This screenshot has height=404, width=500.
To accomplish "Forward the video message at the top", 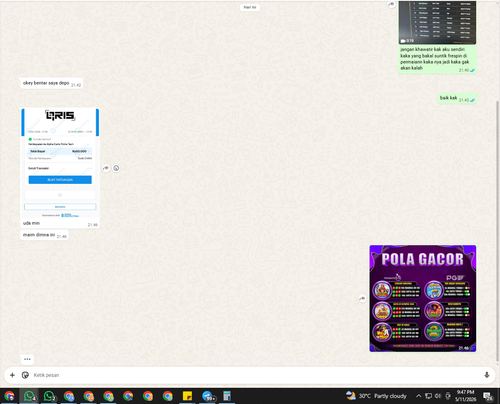I will [391, 4].
